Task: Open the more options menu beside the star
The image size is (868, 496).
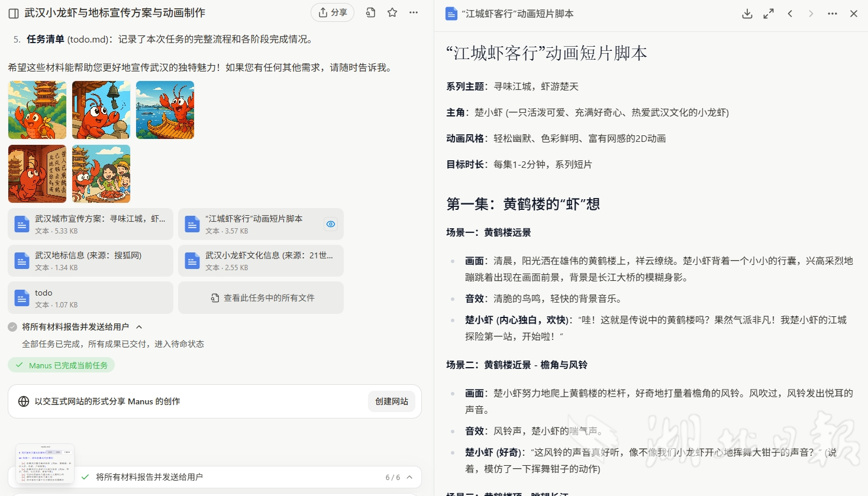Action: coord(414,12)
